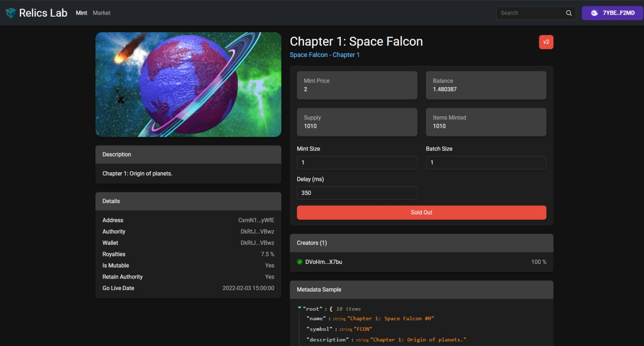Click the Description panel header

188,155
